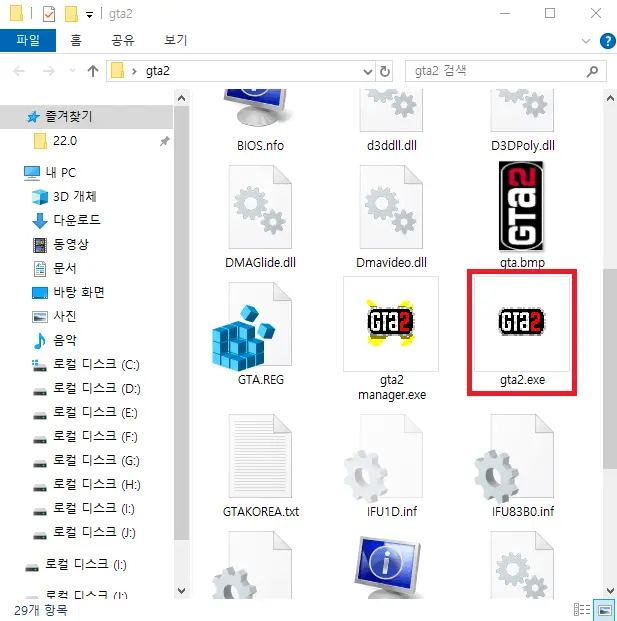
Task: Select the gta.bmp image thumbnail
Action: coord(521,206)
